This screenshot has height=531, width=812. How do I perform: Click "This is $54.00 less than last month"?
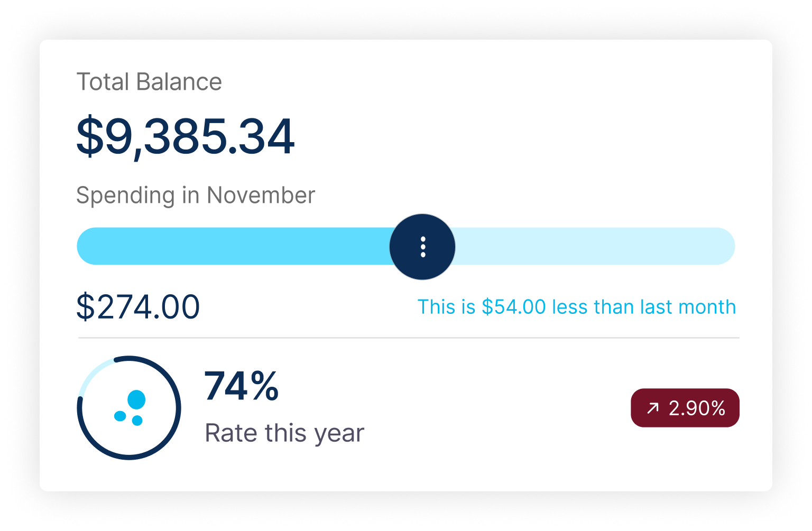point(576,307)
